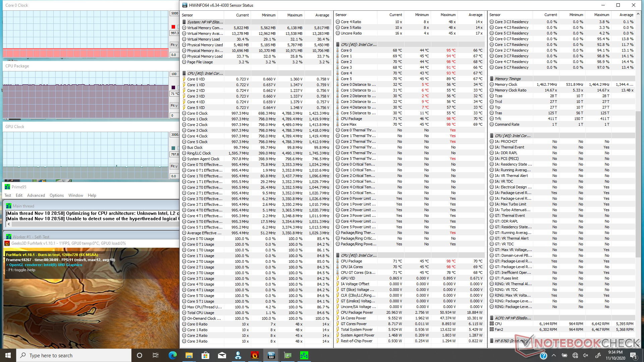644x362 pixels.
Task: Click the voltage icon beside iGPU VID
Action: point(338,278)
